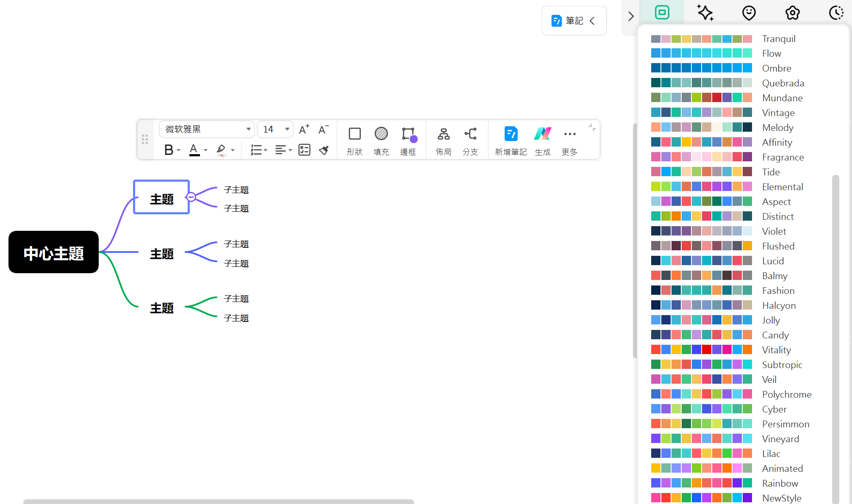
Task: Click the Branch (分支) icon
Action: [470, 134]
